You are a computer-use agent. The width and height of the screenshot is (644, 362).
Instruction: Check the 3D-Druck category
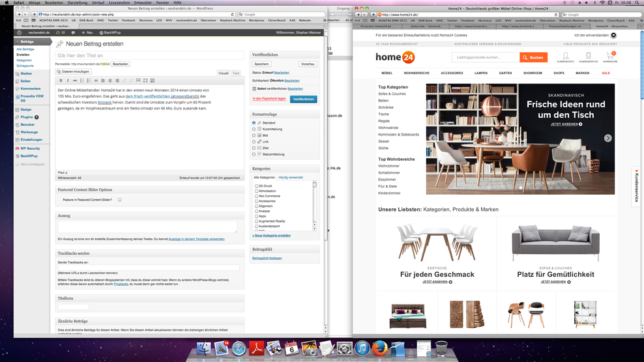point(257,186)
